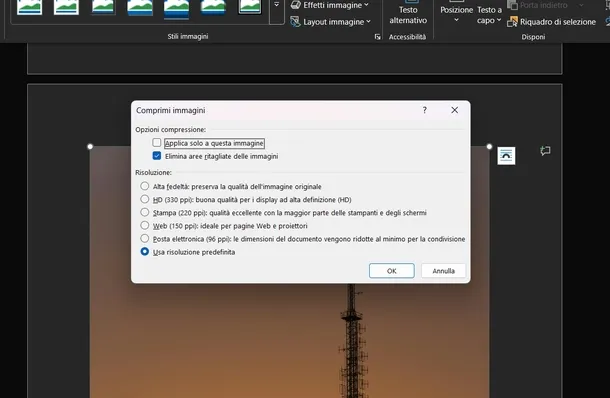This screenshot has height=398, width=610.
Task: Click the add comment icon in margin
Action: (x=545, y=151)
